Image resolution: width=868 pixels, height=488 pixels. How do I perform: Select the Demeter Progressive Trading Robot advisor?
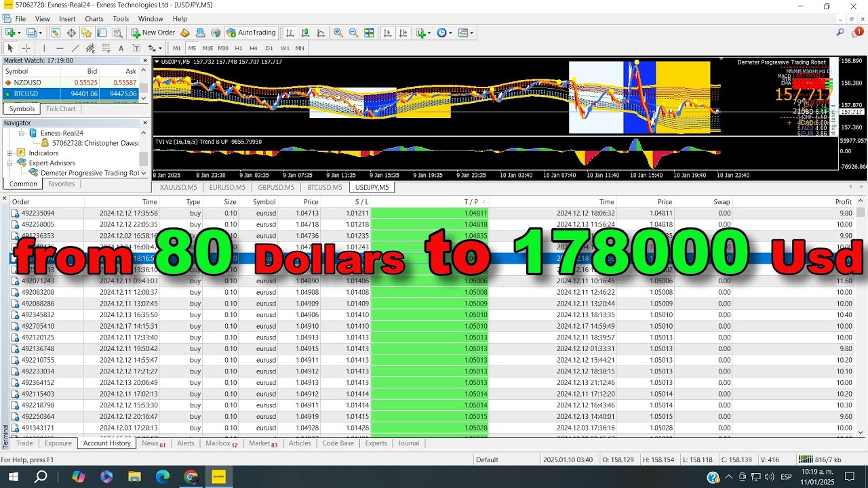point(90,173)
